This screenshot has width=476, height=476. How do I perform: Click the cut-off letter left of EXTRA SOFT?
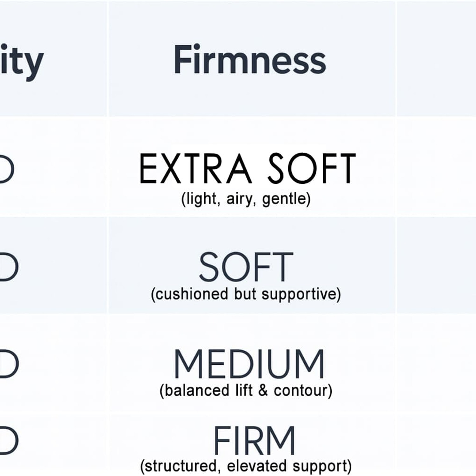tap(7, 169)
